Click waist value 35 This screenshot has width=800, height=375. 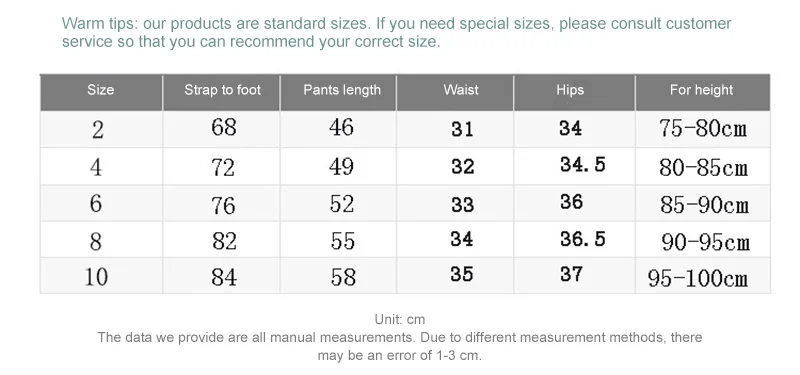pyautogui.click(x=462, y=274)
